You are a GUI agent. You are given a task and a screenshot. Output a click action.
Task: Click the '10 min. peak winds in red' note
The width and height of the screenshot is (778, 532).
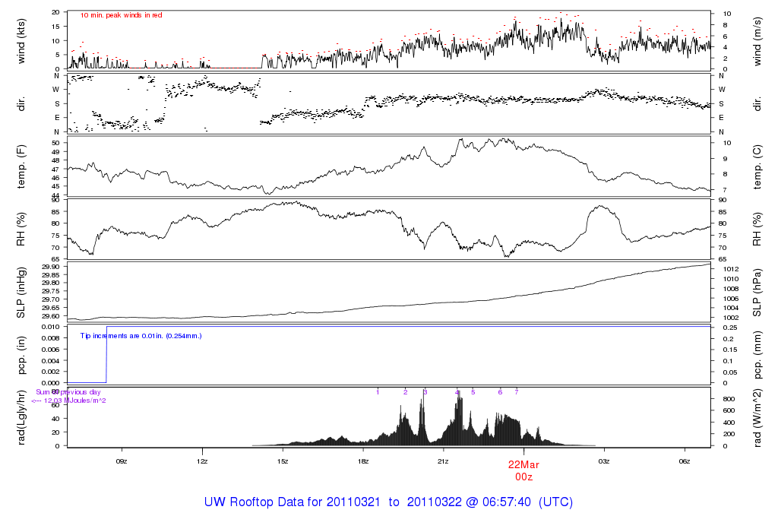click(x=121, y=15)
